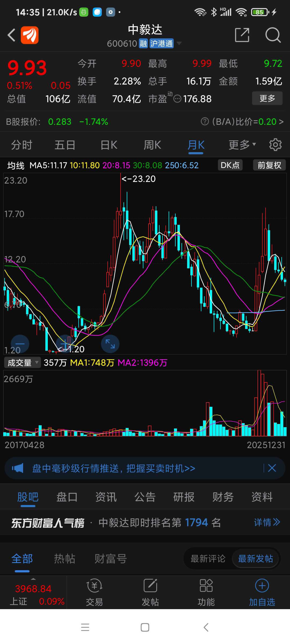Tap the K-line candlestick chart area
Screen dimensions: 290x644
pos(145,264)
